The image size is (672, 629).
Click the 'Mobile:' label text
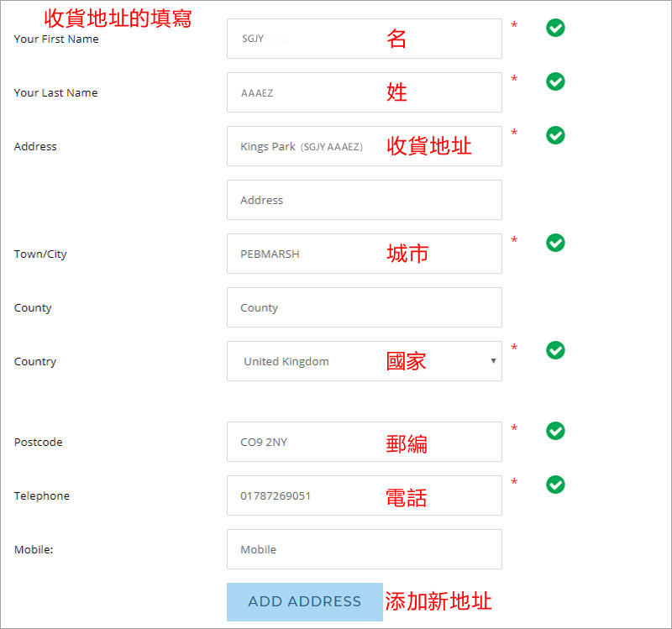[34, 550]
